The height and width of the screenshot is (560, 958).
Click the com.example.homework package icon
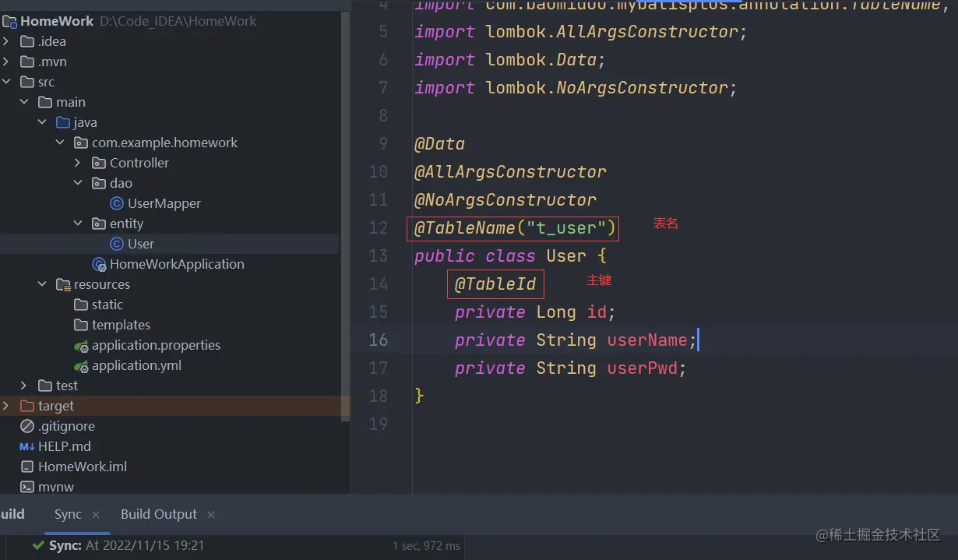[x=81, y=143]
